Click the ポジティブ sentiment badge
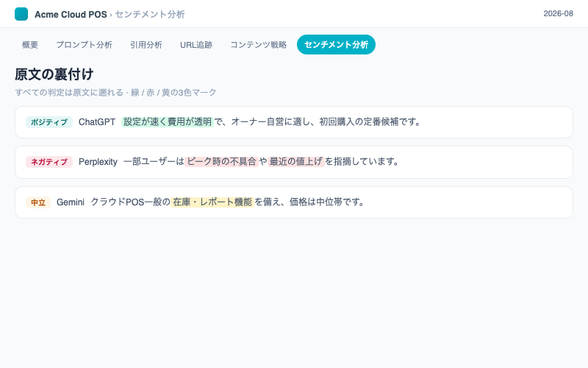Viewport: 588px width, 368px height. (49, 122)
